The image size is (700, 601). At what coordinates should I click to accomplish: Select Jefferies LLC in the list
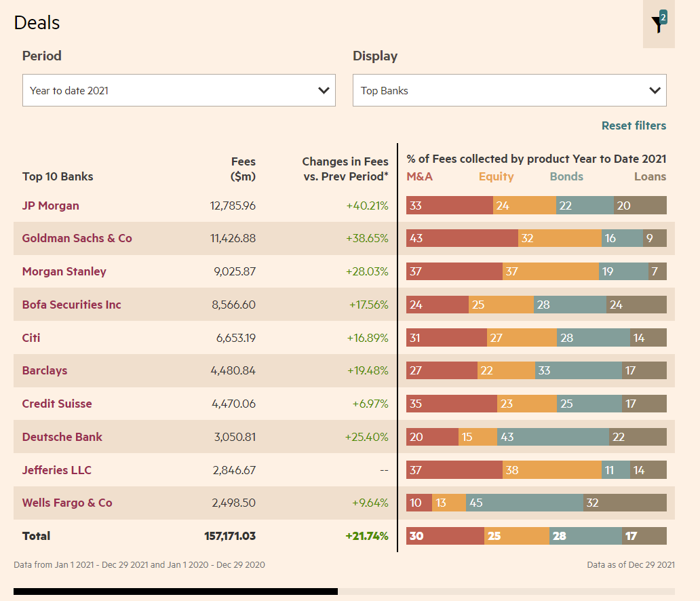tap(56, 470)
